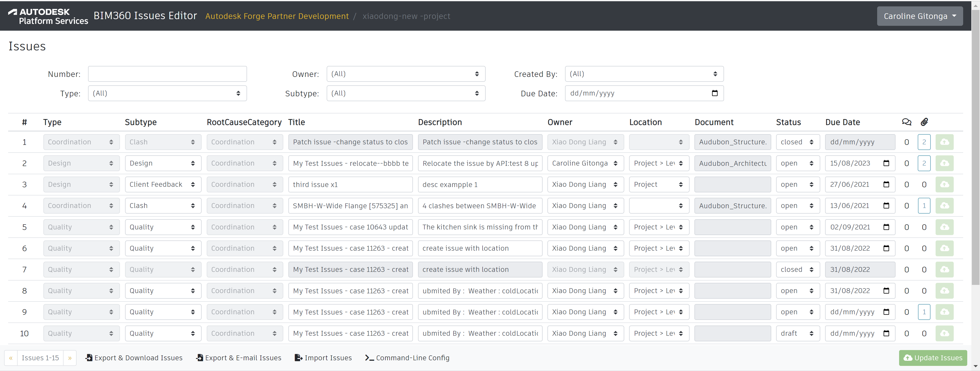Viewport: 980px width, 371px height.
Task: Edit title field 'third issue x1'
Action: pyautogui.click(x=350, y=185)
